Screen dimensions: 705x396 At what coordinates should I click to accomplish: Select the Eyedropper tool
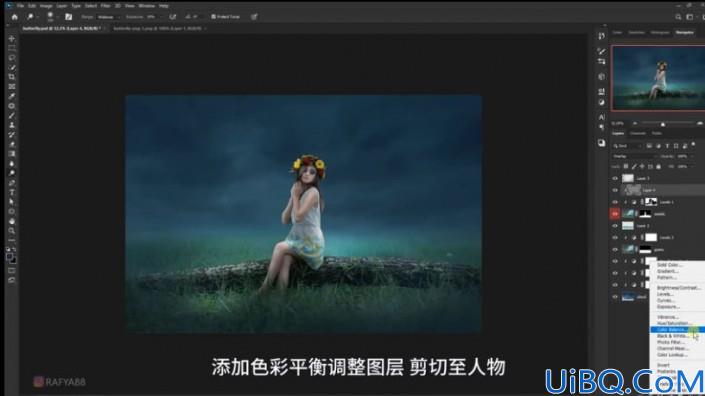(12, 96)
